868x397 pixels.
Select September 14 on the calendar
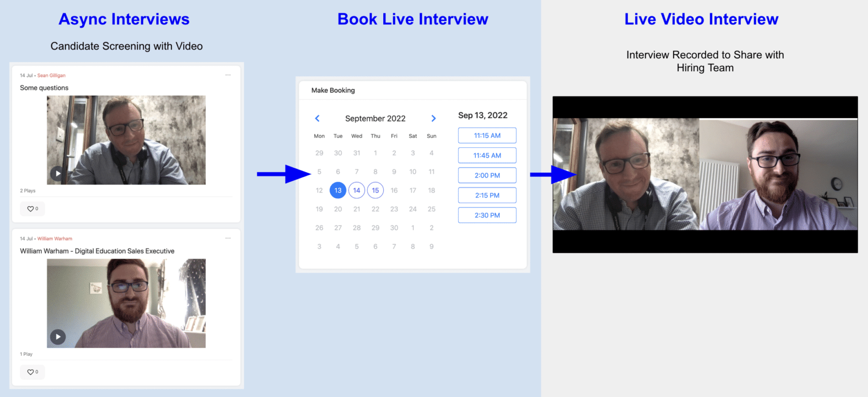(x=357, y=190)
